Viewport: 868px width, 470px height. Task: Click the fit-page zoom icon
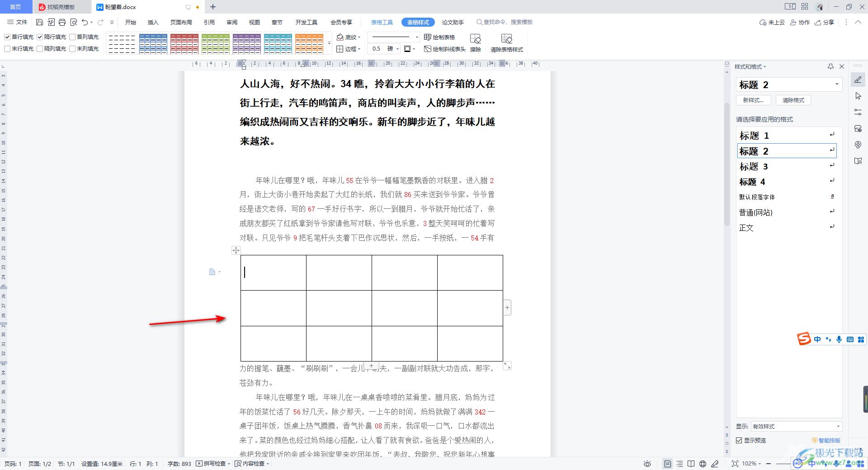[735, 464]
